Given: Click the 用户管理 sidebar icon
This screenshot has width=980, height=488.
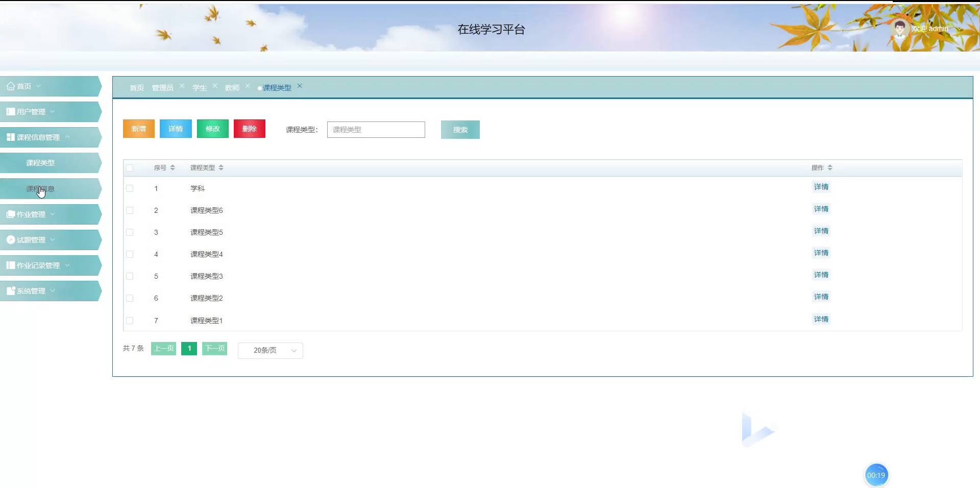Looking at the screenshot, I should point(10,111).
